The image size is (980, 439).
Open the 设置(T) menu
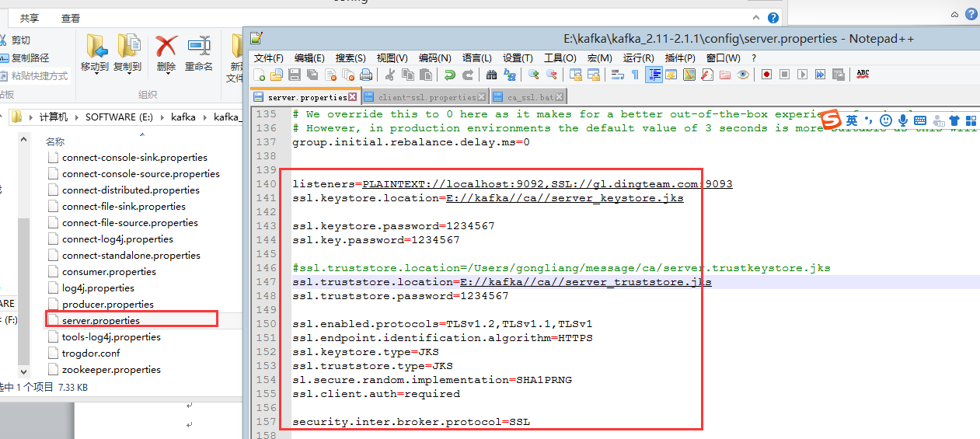point(518,57)
